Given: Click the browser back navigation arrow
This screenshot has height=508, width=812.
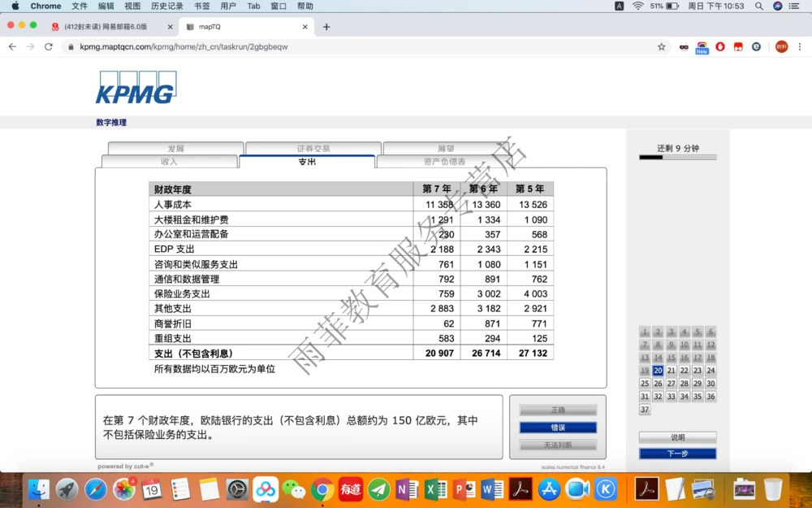Looking at the screenshot, I should point(13,47).
